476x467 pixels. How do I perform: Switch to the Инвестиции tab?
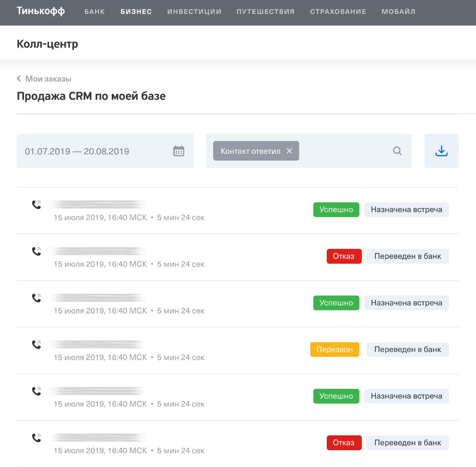click(194, 12)
